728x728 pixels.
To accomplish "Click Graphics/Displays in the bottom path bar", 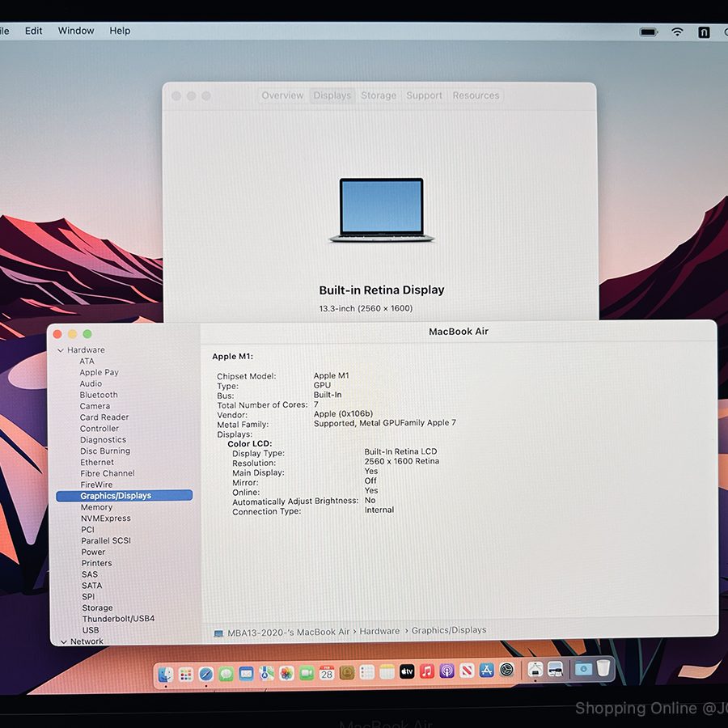I will (x=449, y=630).
